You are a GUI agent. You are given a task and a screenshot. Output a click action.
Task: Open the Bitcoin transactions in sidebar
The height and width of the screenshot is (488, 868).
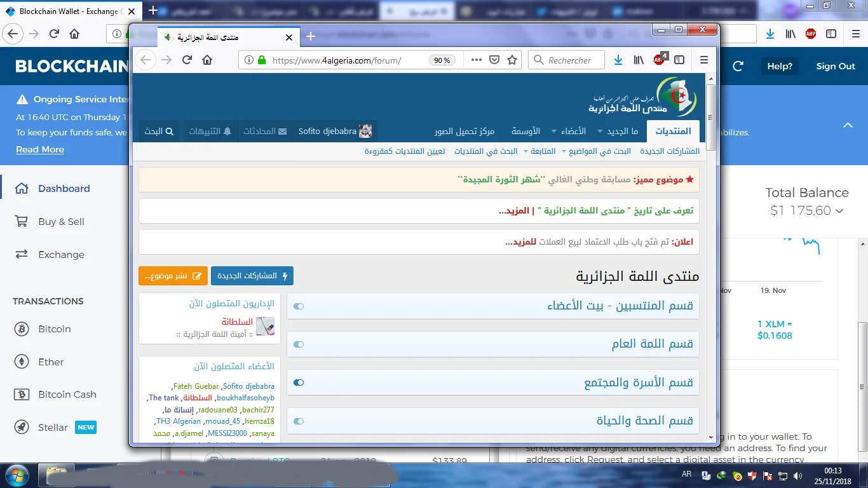[x=55, y=329]
